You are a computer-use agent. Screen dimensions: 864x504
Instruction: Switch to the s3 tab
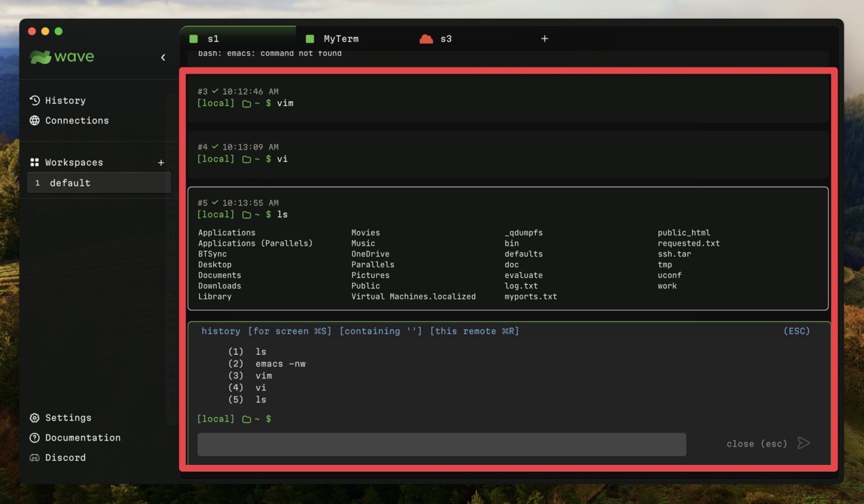(x=445, y=39)
